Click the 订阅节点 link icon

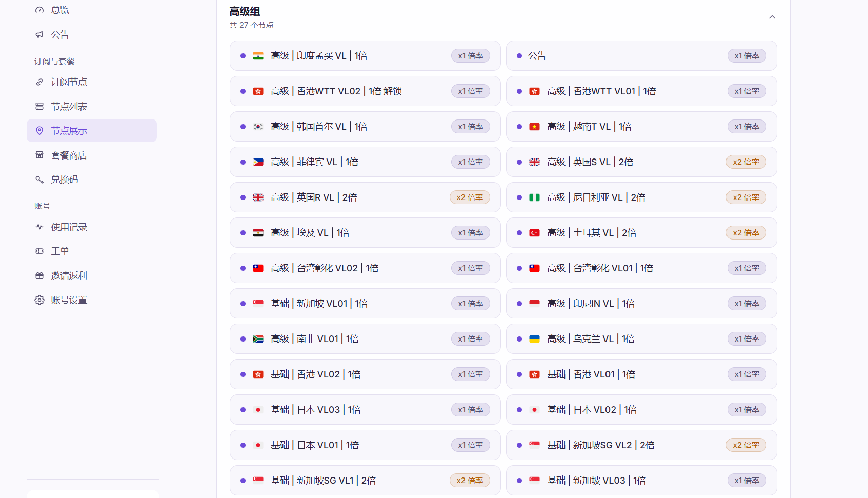click(x=39, y=82)
